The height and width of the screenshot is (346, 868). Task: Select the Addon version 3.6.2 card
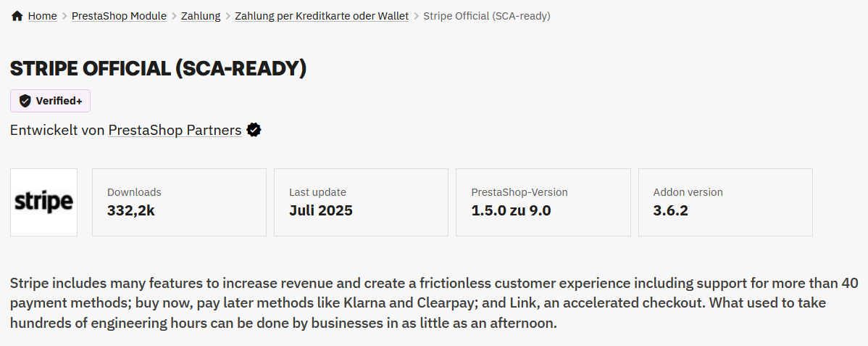pyautogui.click(x=725, y=202)
